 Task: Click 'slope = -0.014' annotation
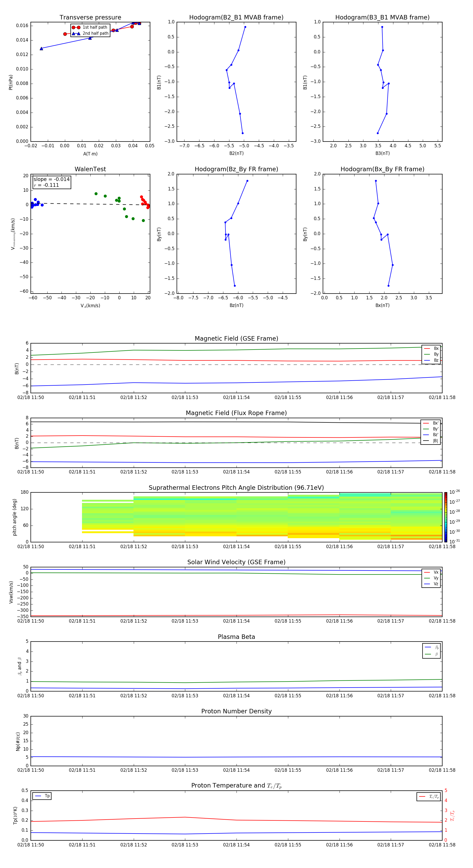pyautogui.click(x=52, y=179)
